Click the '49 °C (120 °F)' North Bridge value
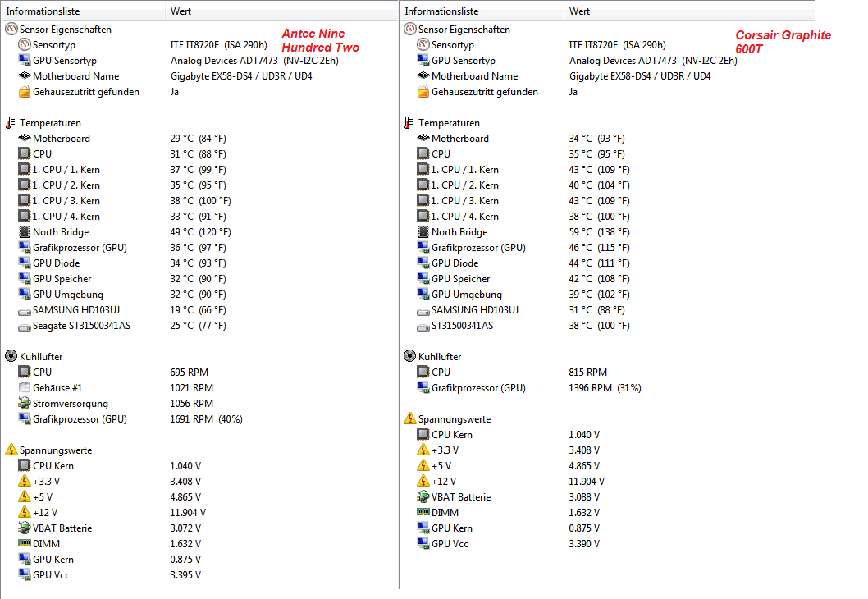This screenshot has height=599, width=868. point(200,232)
